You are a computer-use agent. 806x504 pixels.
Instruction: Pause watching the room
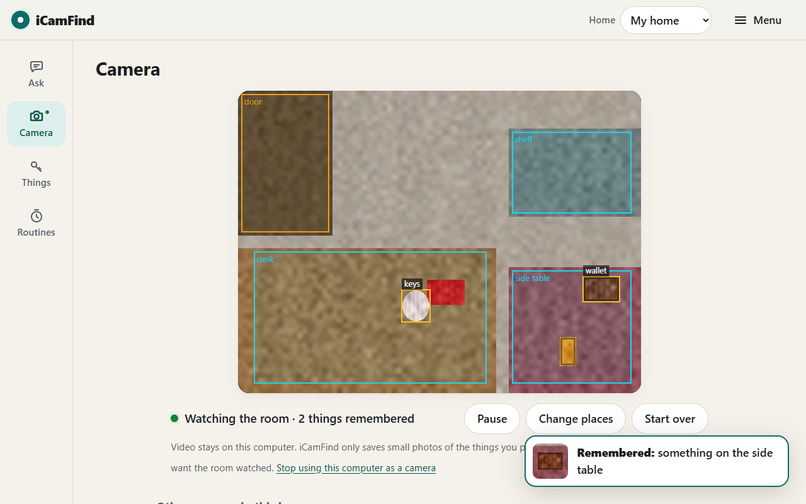(492, 419)
